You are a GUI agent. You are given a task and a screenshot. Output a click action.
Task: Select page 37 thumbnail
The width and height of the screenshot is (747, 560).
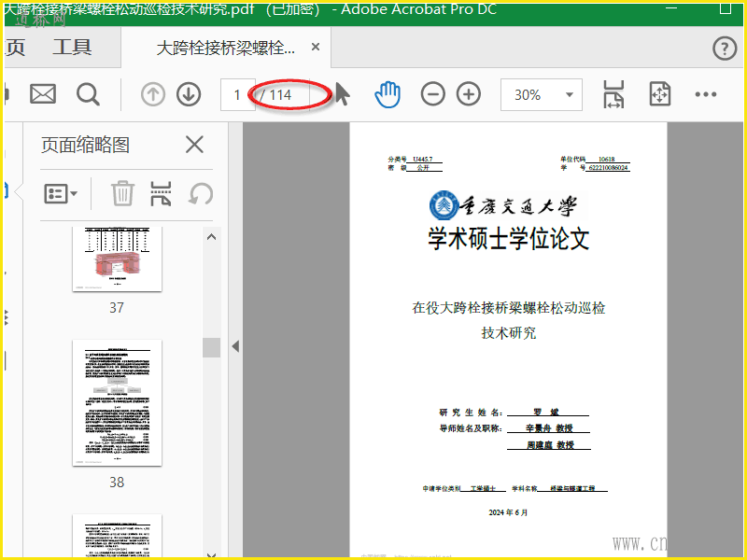tap(118, 259)
